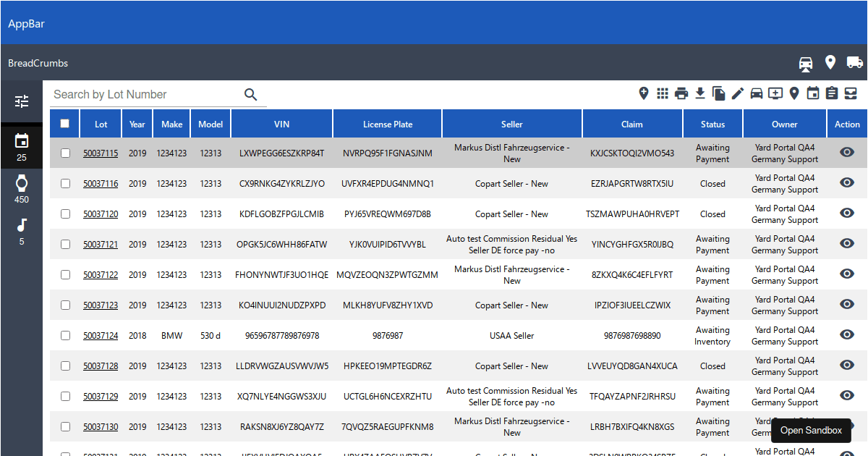Click the Year column header

[x=137, y=122]
